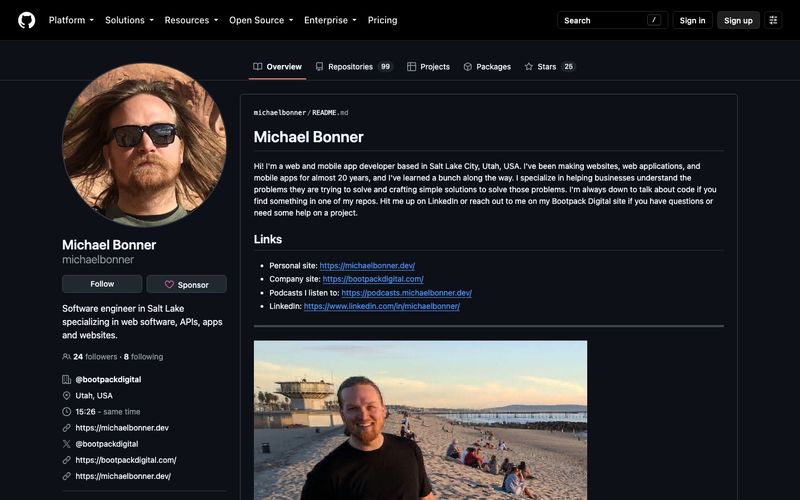The image size is (800, 500).
Task: Switch to the Projects tab
Action: pyautogui.click(x=428, y=67)
